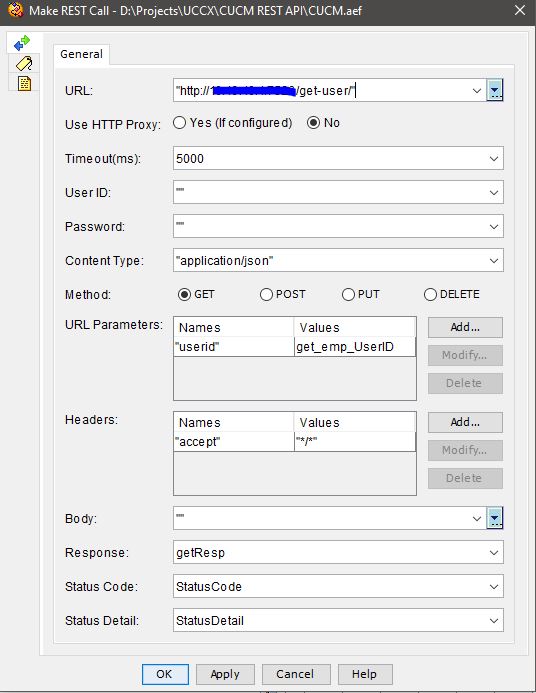Expand the Password dropdown

(494, 227)
